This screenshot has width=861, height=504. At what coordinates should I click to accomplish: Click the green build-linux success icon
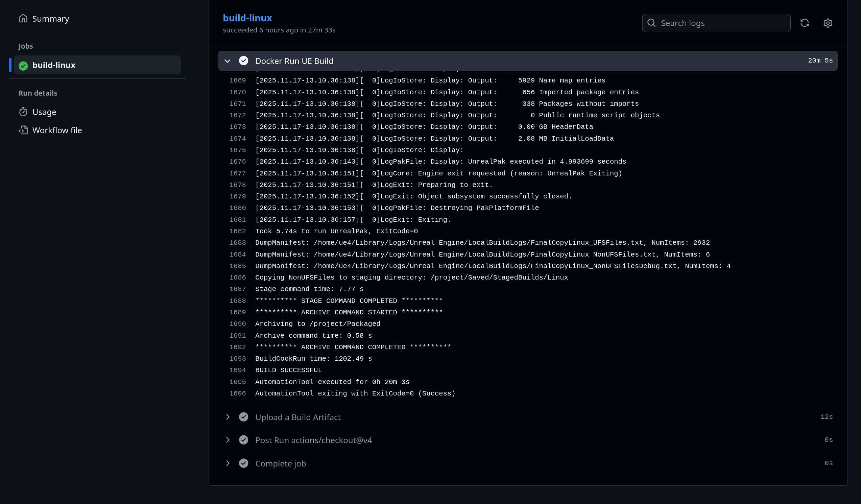click(x=23, y=65)
